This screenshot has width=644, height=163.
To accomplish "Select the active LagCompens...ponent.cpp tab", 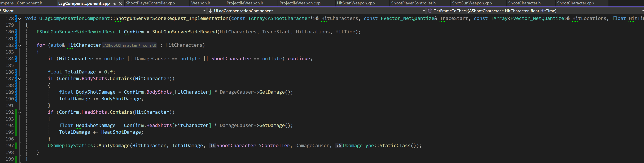I will click(84, 4).
